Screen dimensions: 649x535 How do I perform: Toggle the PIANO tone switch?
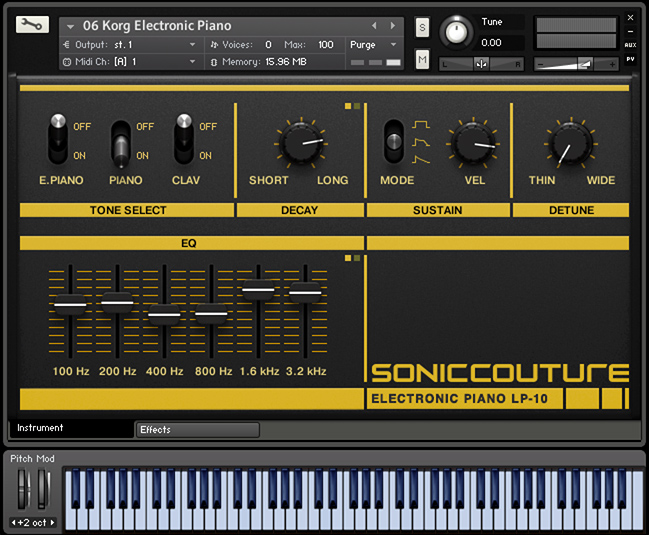point(121,144)
